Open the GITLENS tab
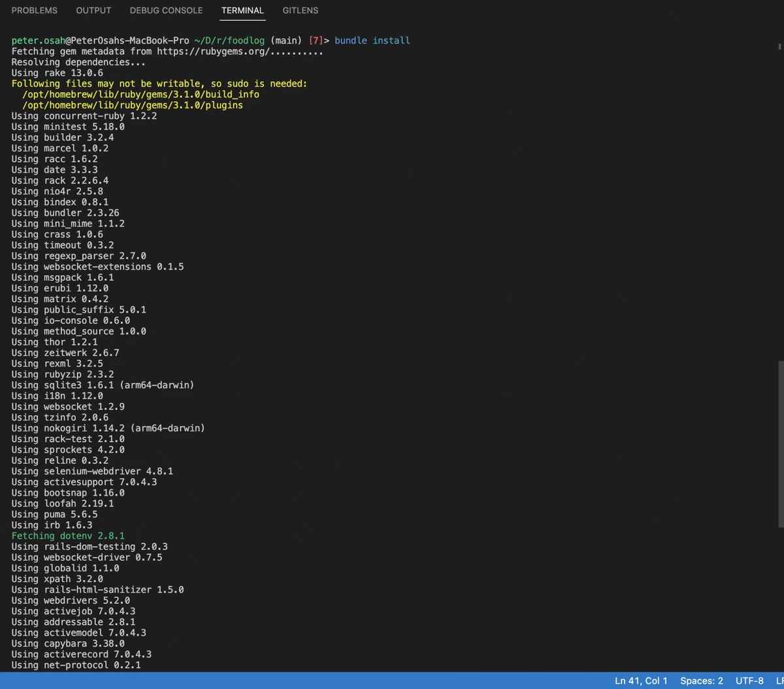 tap(301, 10)
